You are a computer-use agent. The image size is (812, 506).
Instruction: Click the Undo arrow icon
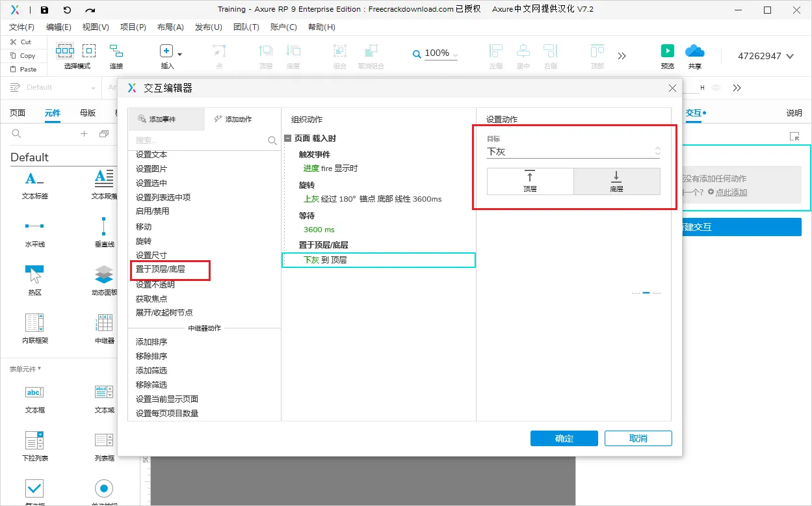(67, 10)
